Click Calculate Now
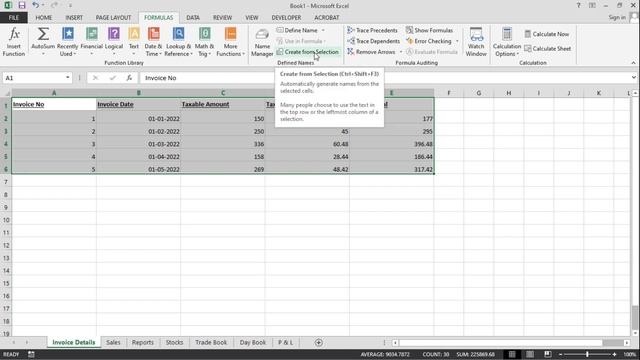Screen dimensions: 640x360 tap(547, 34)
